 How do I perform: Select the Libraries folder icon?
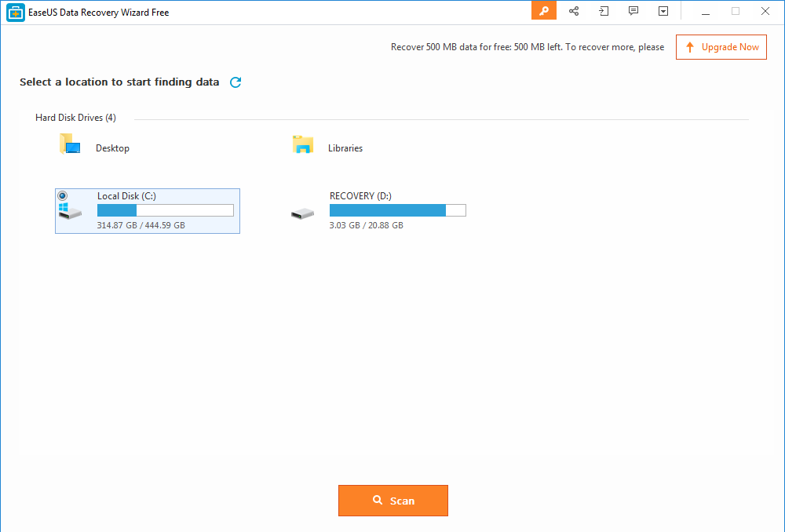[x=303, y=144]
